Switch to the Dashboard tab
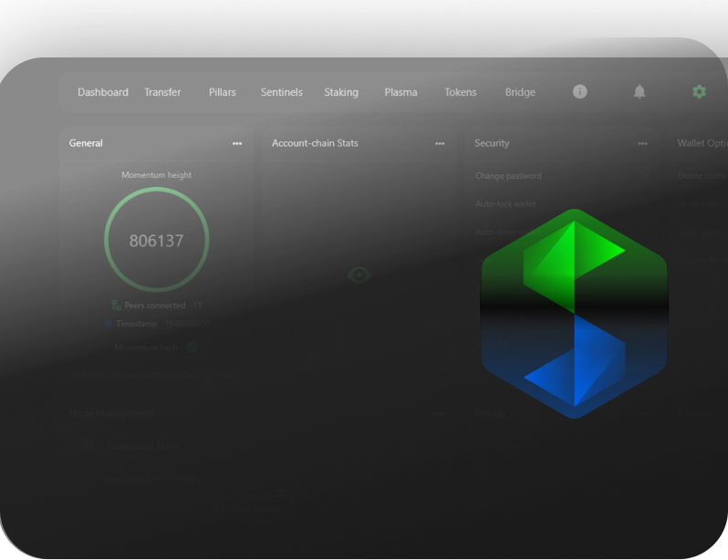This screenshot has height=560, width=728. coord(102,92)
